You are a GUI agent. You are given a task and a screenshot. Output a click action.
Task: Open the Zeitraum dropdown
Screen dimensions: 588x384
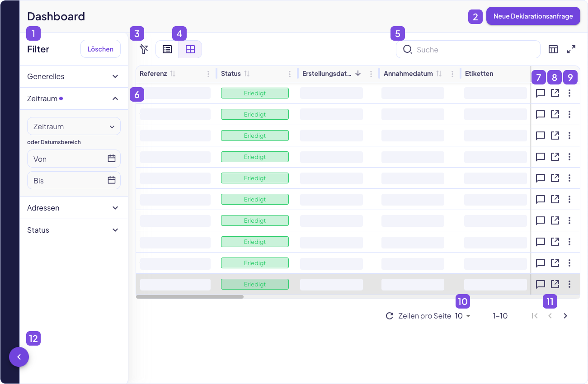click(x=74, y=126)
